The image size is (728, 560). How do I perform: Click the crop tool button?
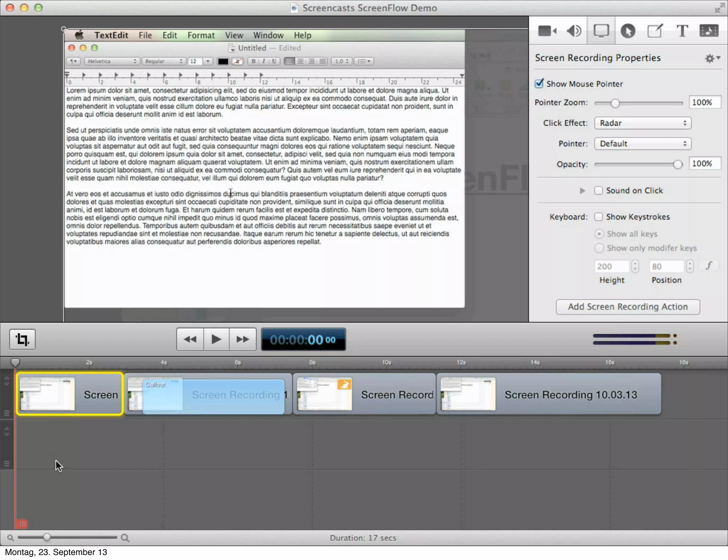[x=22, y=339]
